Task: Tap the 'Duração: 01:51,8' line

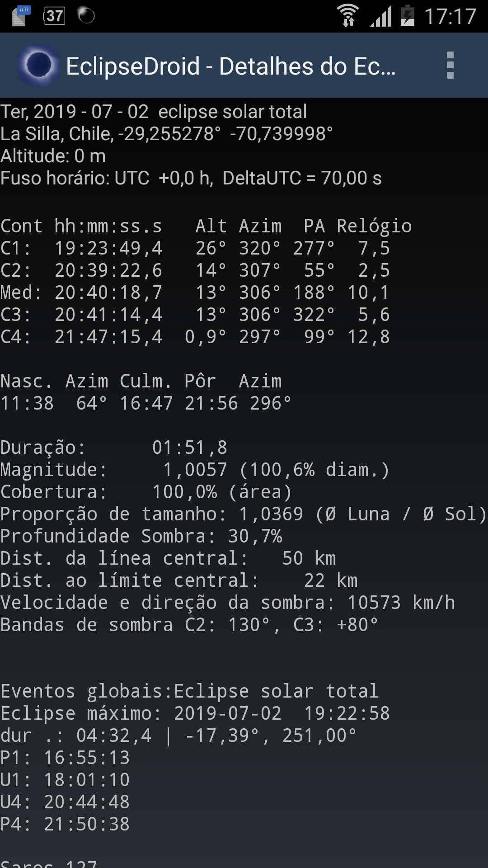Action: pyautogui.click(x=114, y=448)
